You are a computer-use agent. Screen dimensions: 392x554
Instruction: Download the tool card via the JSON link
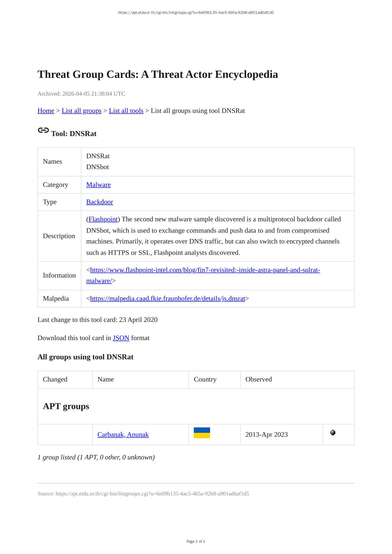(121, 338)
